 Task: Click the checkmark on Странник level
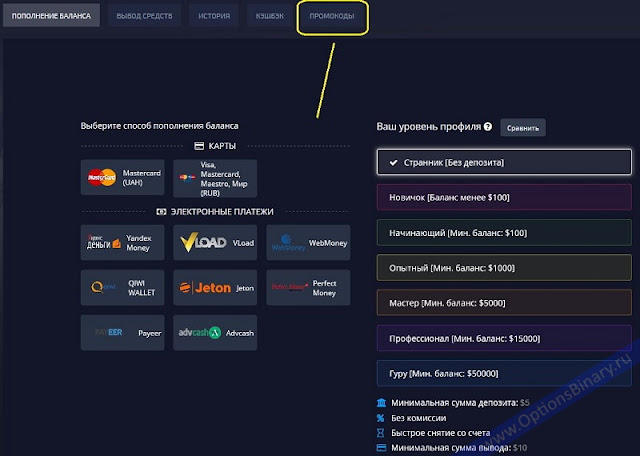point(393,162)
